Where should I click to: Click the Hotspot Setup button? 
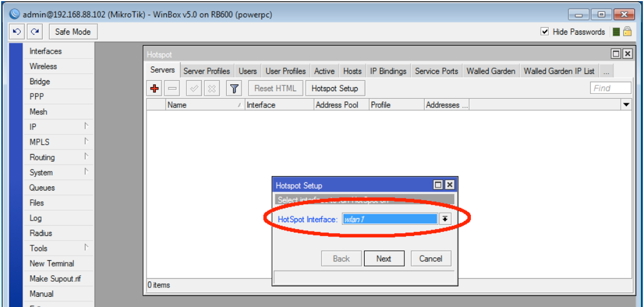(335, 88)
